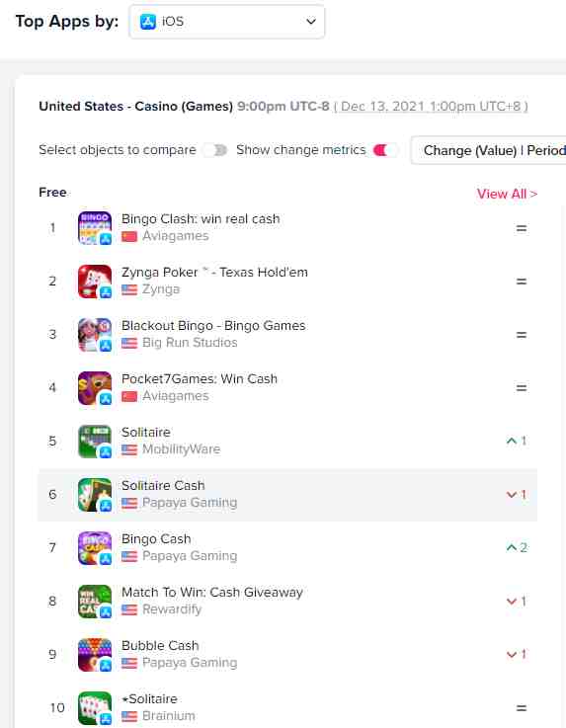Image resolution: width=566 pixels, height=728 pixels.
Task: Expand the iOS platform dropdown
Action: click(226, 22)
